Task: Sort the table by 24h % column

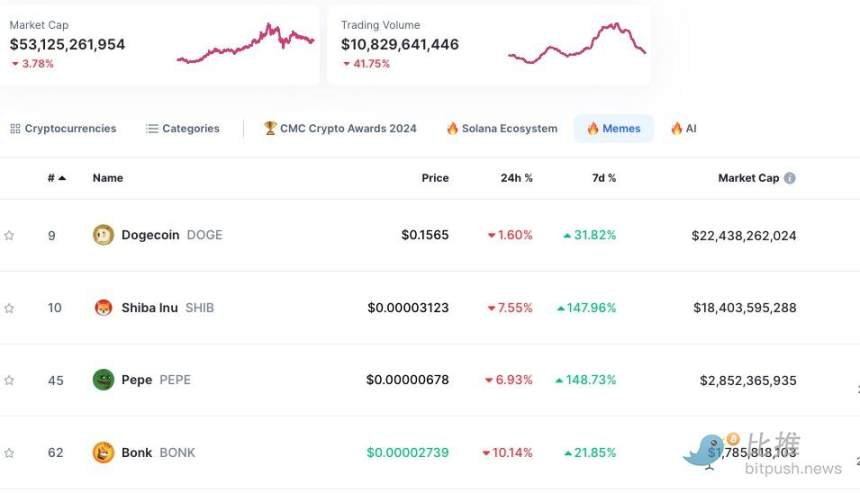Action: point(516,178)
